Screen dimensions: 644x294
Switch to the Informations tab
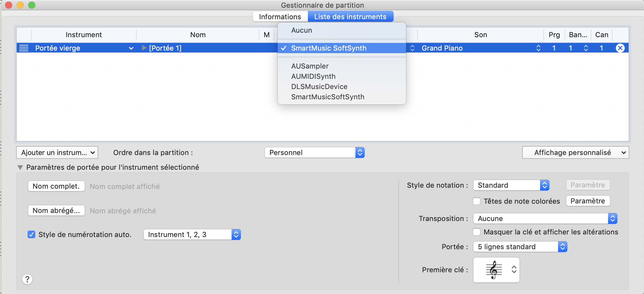click(280, 17)
